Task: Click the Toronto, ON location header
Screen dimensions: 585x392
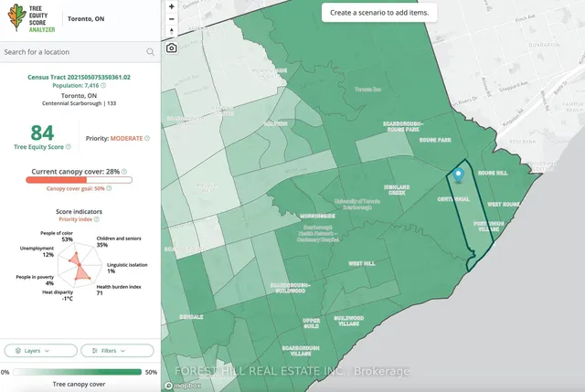Action: click(95, 18)
